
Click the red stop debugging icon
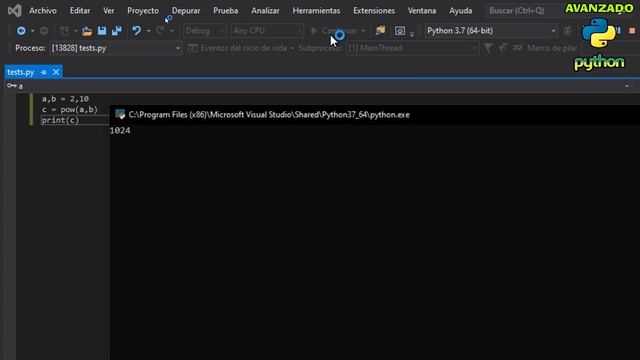pos(632,31)
